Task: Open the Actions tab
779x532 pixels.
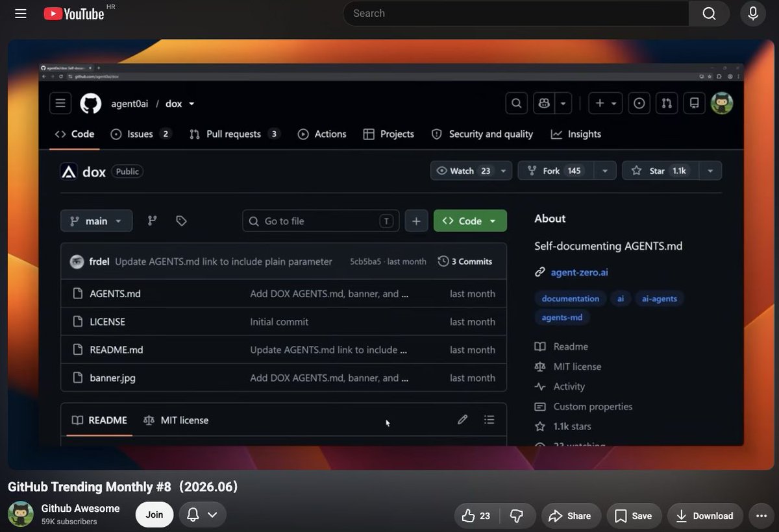Action: (x=322, y=134)
